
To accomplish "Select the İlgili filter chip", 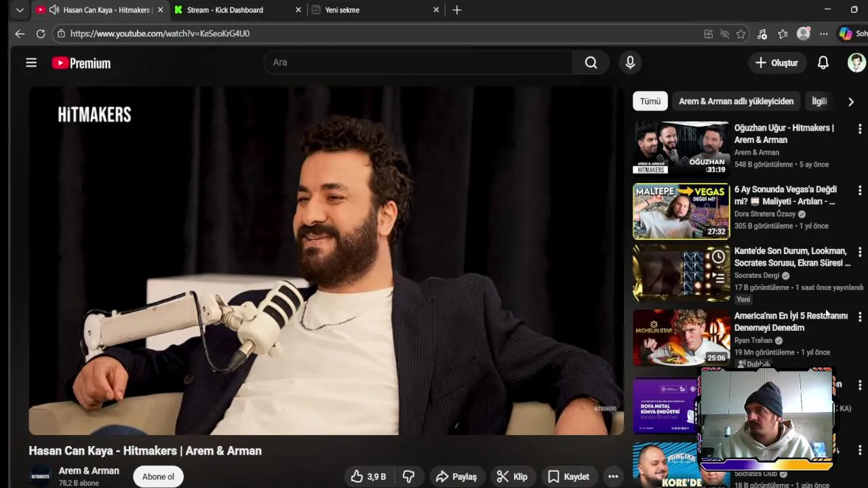I will (819, 101).
